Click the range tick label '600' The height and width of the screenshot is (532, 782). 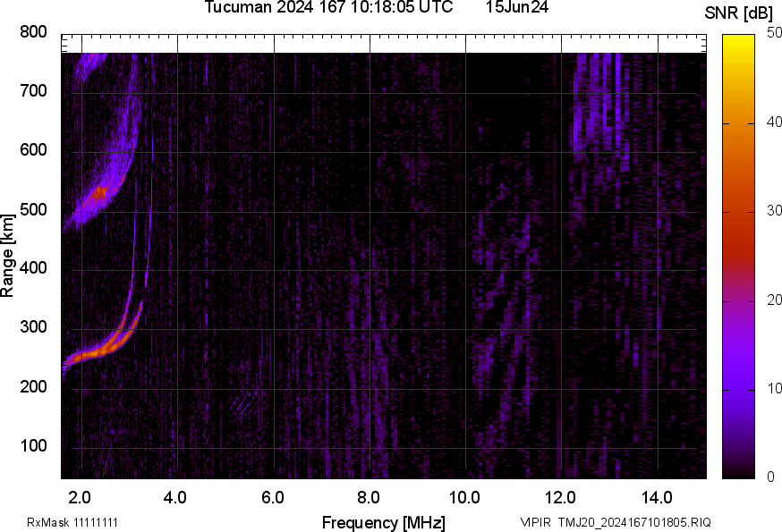point(33,150)
